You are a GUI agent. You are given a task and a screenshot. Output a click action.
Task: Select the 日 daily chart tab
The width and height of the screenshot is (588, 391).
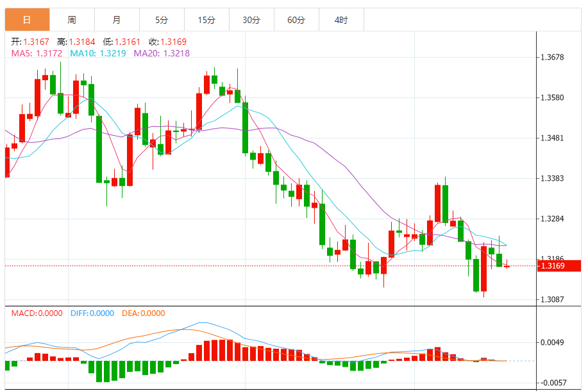(x=27, y=20)
